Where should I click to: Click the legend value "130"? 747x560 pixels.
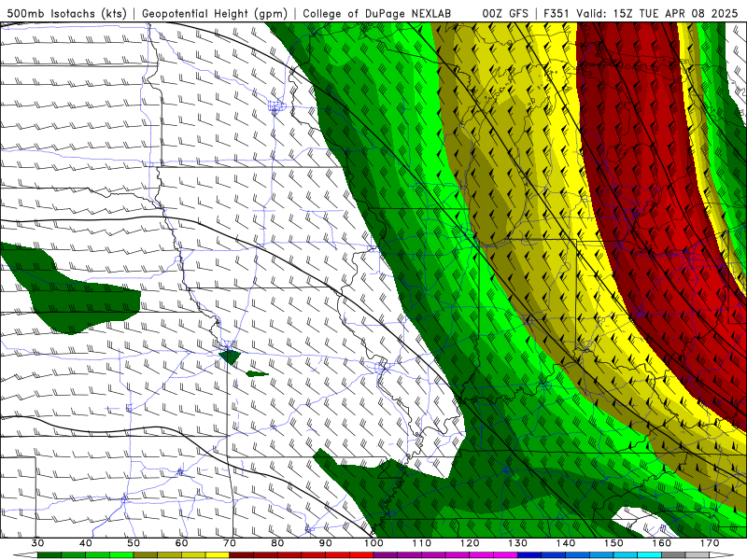[518, 543]
